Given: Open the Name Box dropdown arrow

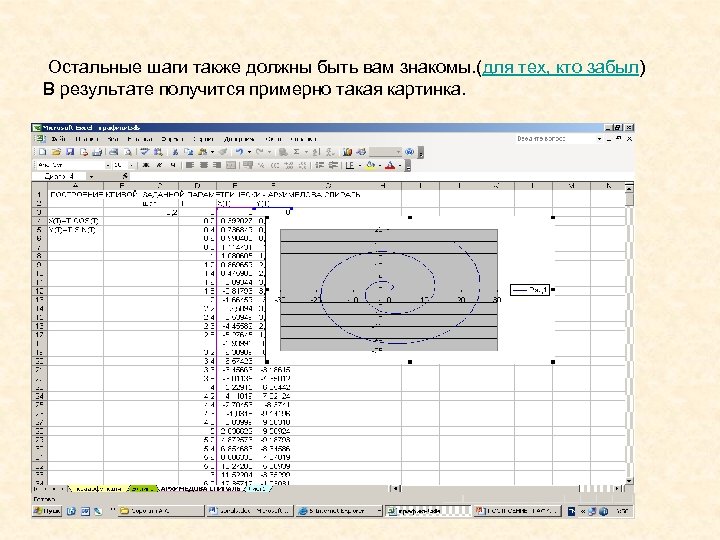Looking at the screenshot, I should [x=91, y=176].
